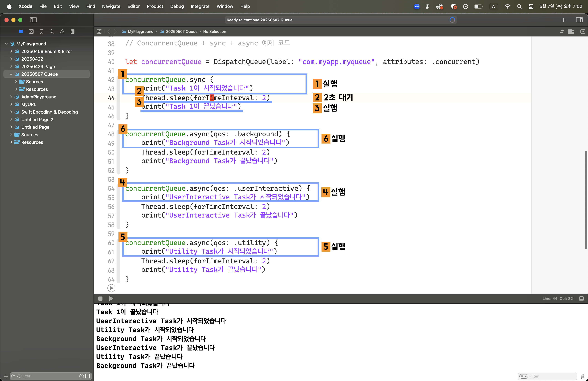The image size is (588, 381).
Task: Show recent files filter clock icon
Action: click(x=81, y=376)
